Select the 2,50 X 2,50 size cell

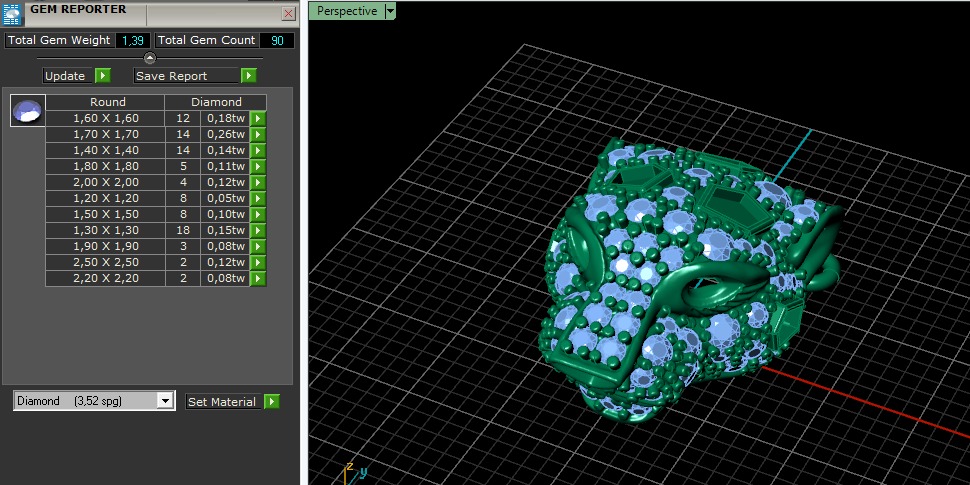coord(106,262)
